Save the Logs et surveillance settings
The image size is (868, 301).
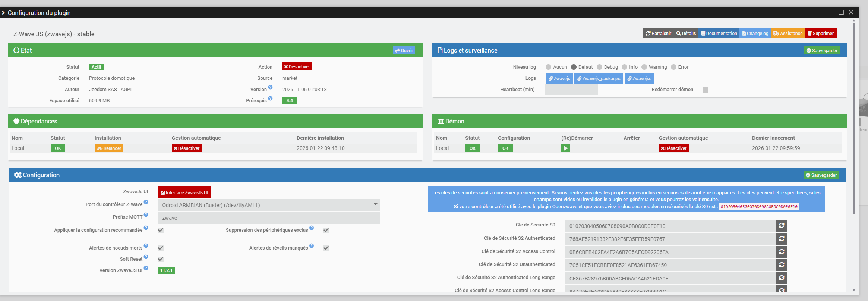[x=822, y=50]
